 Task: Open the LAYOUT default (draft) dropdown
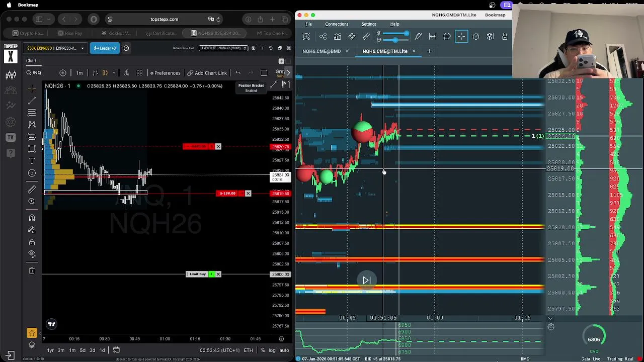223,48
